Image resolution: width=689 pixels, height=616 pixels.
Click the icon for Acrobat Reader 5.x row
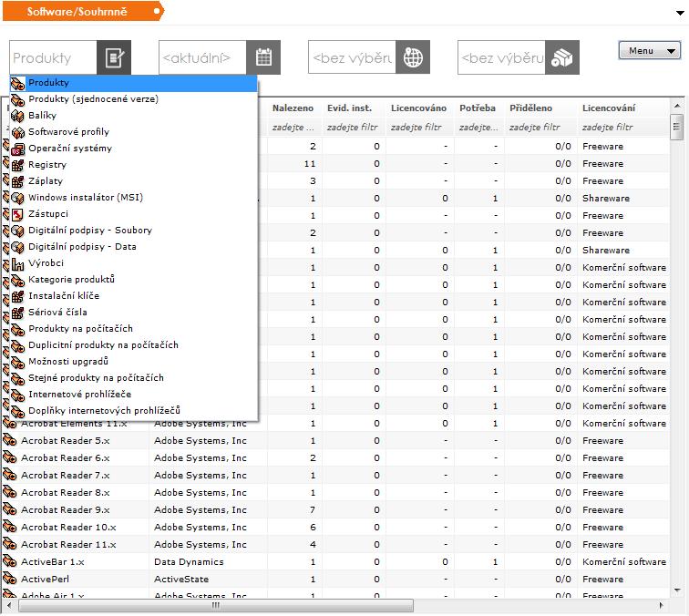coord(10,440)
